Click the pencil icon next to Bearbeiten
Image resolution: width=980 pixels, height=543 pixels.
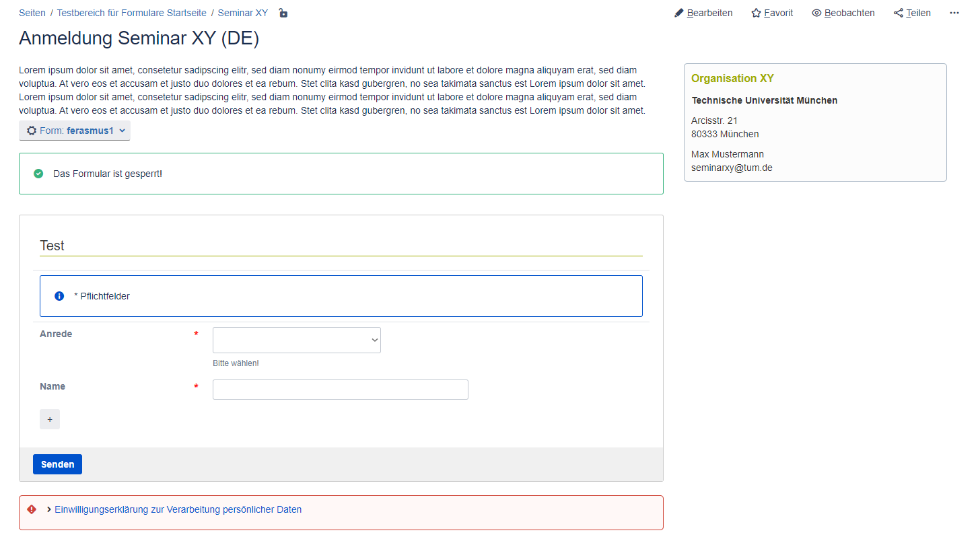[x=678, y=13]
